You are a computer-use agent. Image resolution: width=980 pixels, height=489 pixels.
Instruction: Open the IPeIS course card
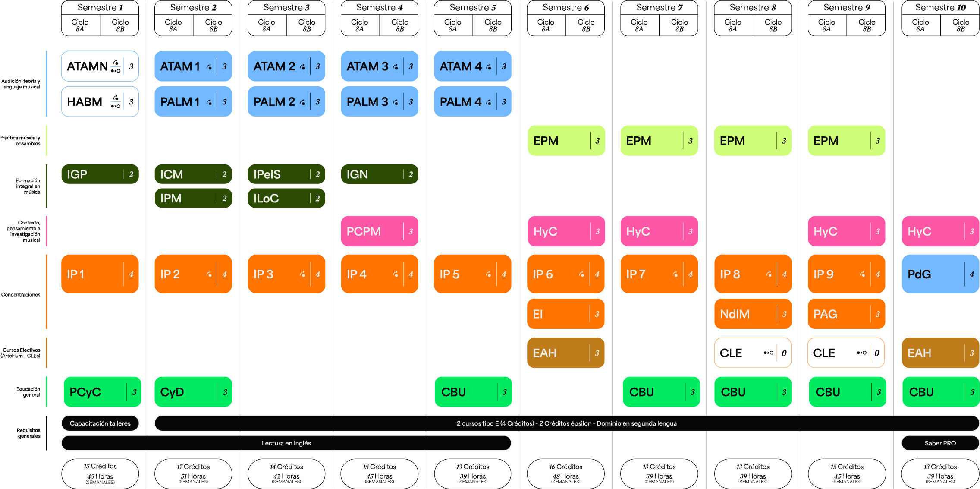click(x=286, y=174)
